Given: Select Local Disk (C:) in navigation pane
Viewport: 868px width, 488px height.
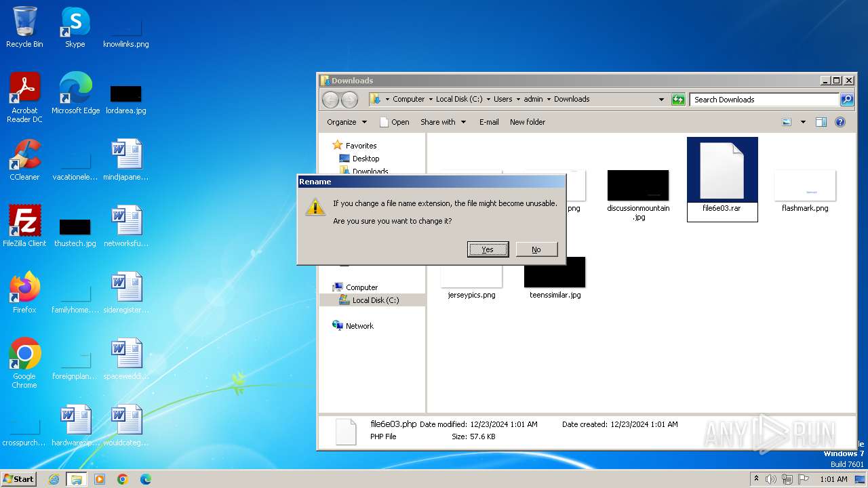Looking at the screenshot, I should pyautogui.click(x=376, y=300).
